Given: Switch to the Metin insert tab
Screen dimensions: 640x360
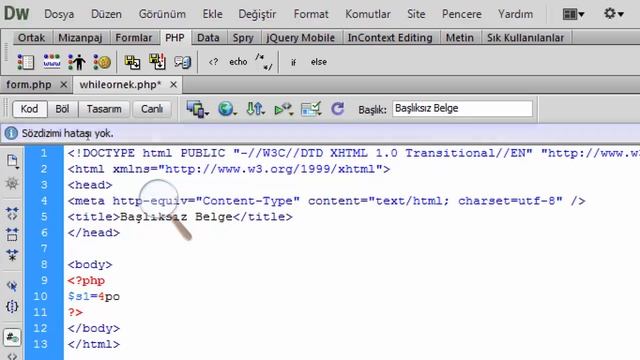Looking at the screenshot, I should click(460, 38).
